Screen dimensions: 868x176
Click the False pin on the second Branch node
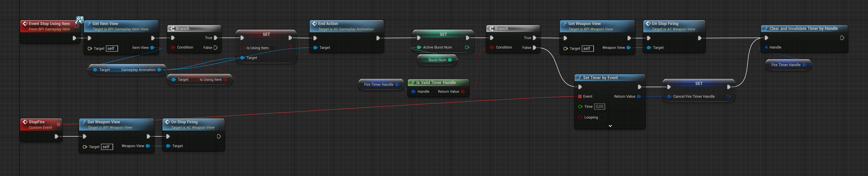(534, 48)
